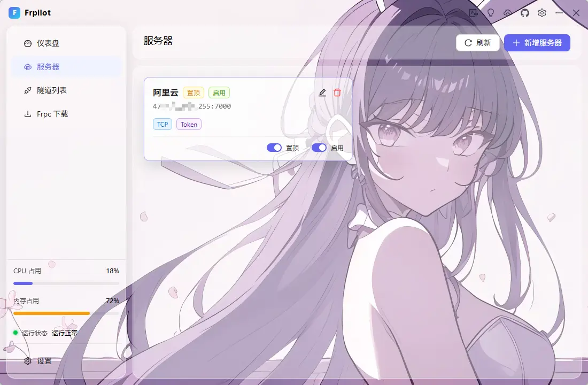Select 服务器 in the sidebar
This screenshot has height=385, width=588.
point(66,67)
